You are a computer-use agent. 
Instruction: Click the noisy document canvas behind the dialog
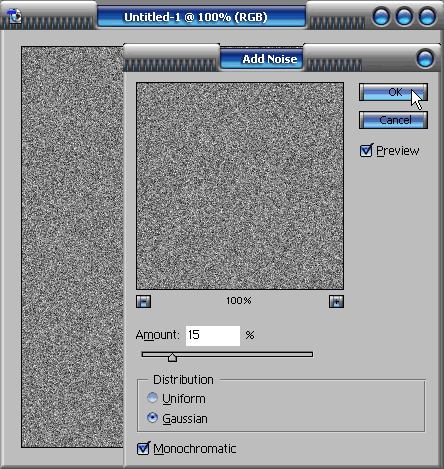click(x=72, y=247)
